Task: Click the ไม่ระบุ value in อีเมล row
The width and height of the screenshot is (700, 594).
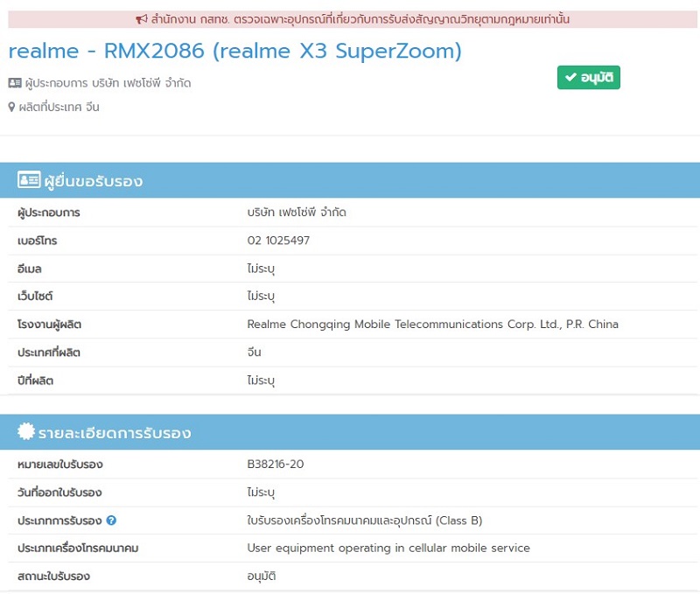Action: (x=261, y=269)
